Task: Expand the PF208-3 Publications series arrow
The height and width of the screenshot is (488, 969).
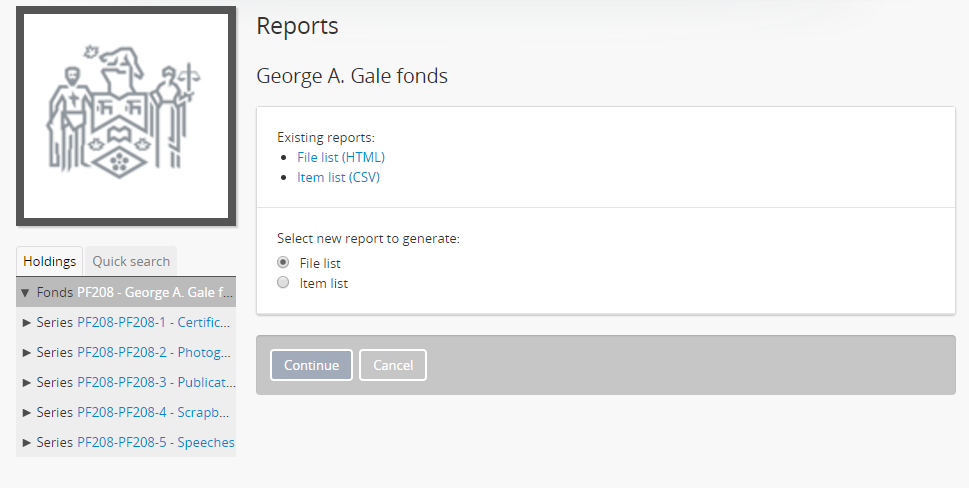Action: [27, 382]
